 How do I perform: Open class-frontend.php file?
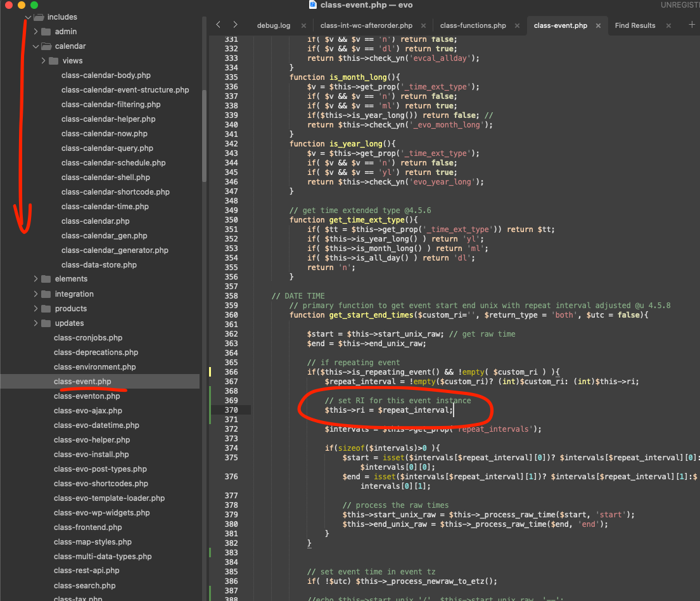click(87, 527)
